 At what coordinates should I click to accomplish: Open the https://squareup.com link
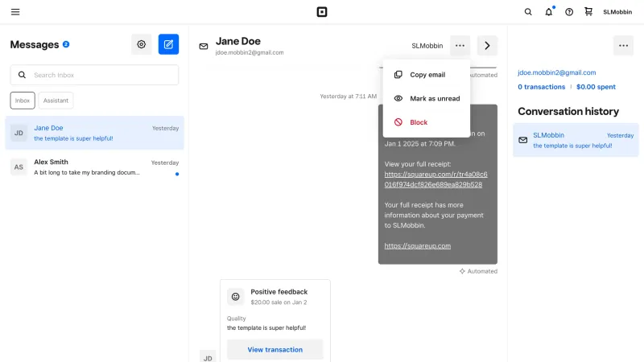point(417,246)
